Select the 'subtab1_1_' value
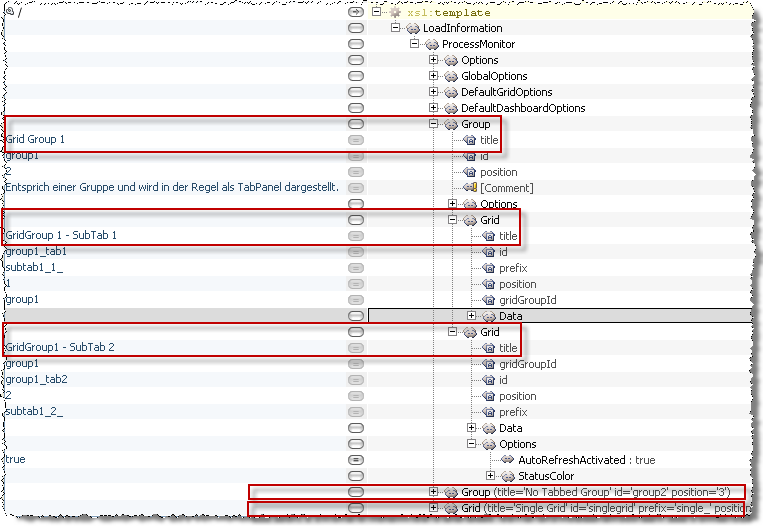The image size is (763, 526). tap(34, 268)
